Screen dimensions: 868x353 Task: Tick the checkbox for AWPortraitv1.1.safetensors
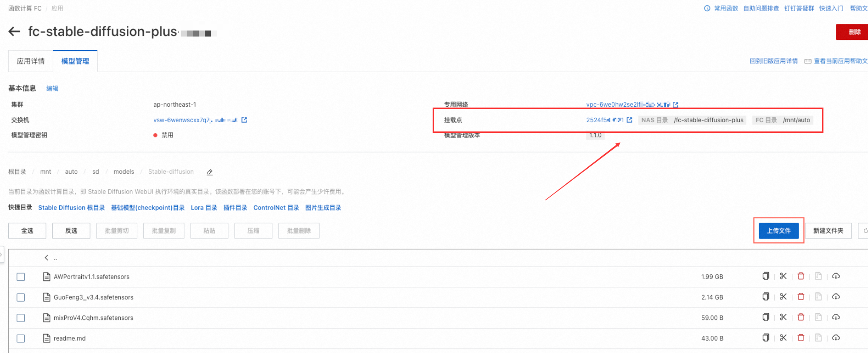click(21, 277)
